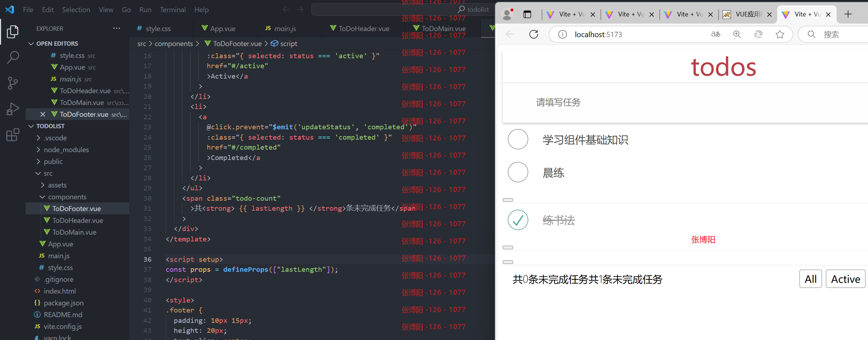Screen dimensions: 868x340
Task: Click components in the breadcrumb
Action: [x=174, y=44]
